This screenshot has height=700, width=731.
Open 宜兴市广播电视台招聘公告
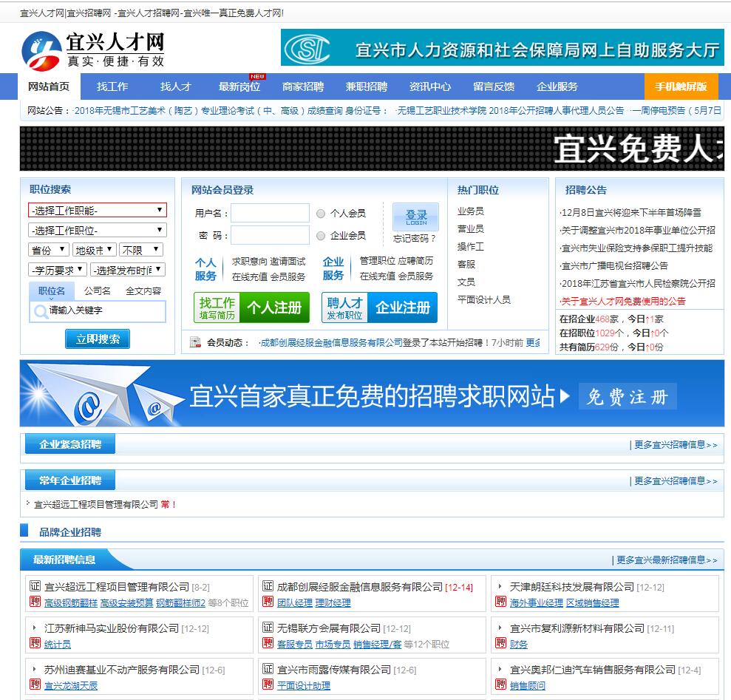(614, 266)
